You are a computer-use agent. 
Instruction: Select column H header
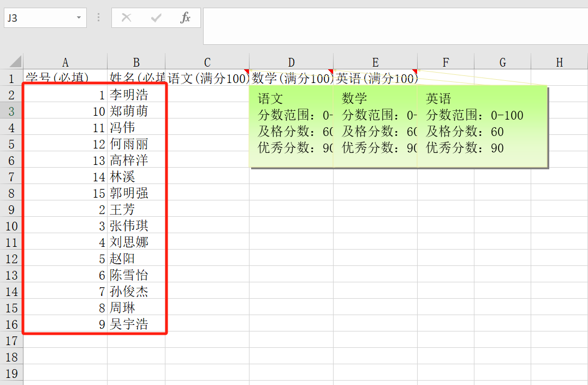[559, 62]
